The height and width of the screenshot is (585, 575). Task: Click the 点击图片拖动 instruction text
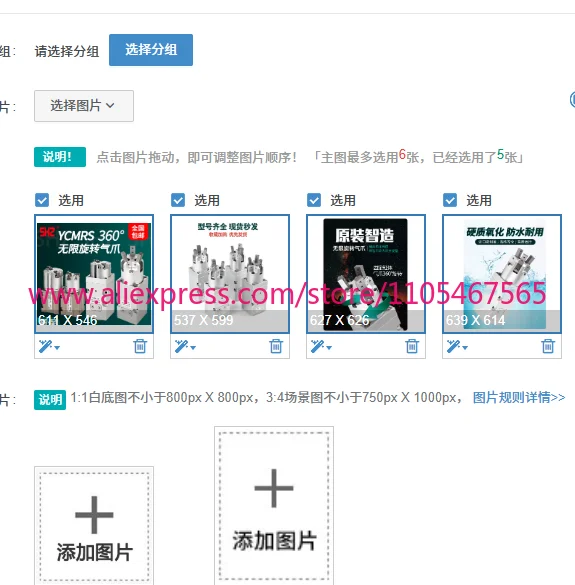point(196,157)
